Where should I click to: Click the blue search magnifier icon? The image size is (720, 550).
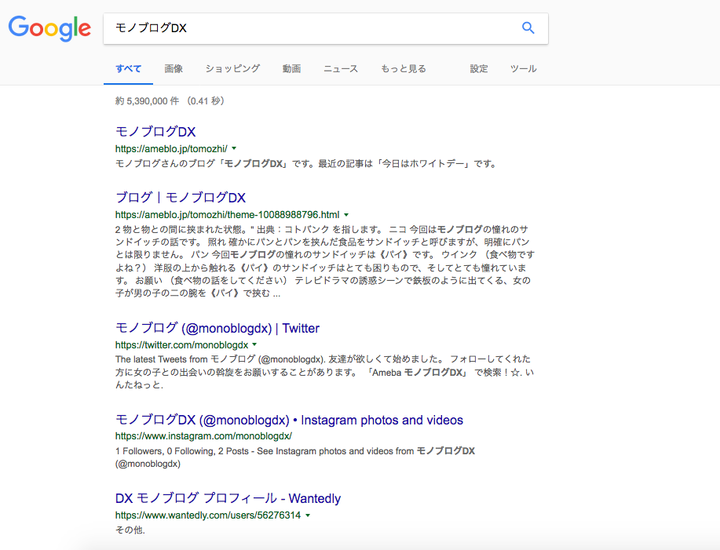pyautogui.click(x=528, y=28)
